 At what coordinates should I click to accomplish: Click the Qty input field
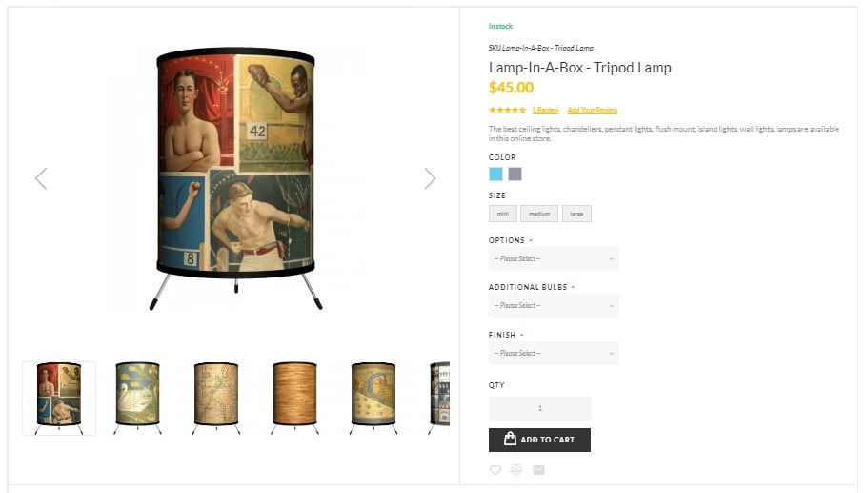[x=539, y=408]
